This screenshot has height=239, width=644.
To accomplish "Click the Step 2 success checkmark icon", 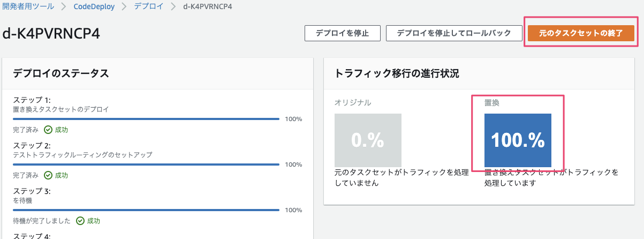I will tap(48, 175).
